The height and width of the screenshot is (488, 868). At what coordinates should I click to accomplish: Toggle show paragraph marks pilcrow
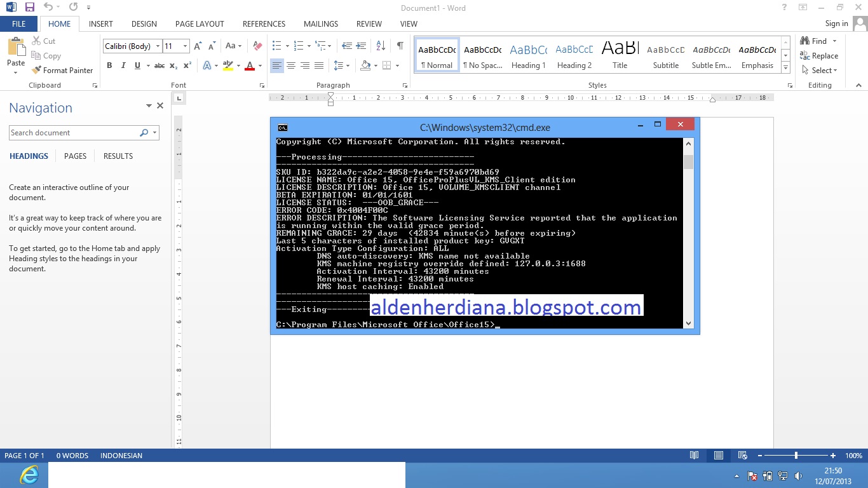400,46
